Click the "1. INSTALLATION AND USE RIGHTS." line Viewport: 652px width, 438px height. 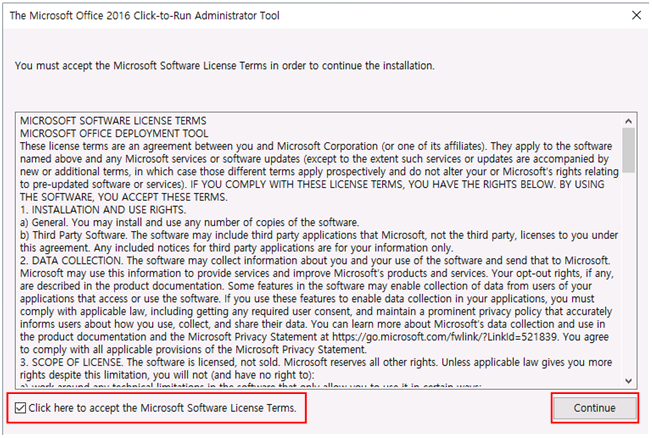[x=103, y=210]
